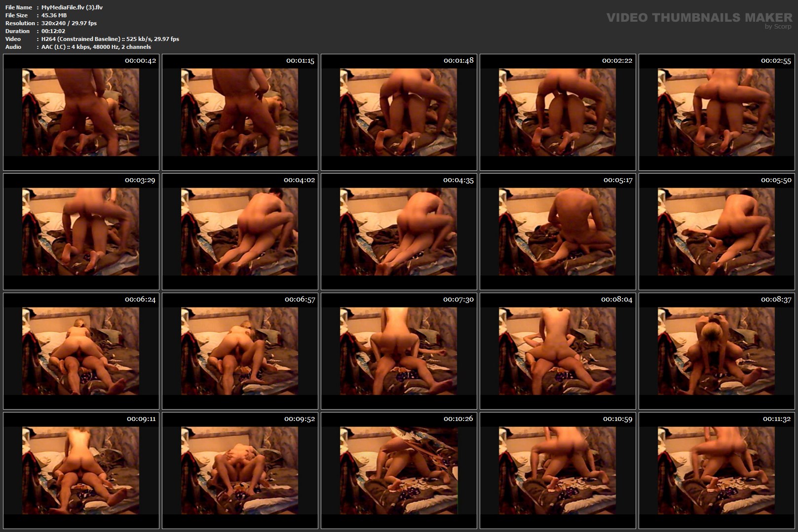
Task: Click the 45.36 MB file size value
Action: click(x=54, y=15)
